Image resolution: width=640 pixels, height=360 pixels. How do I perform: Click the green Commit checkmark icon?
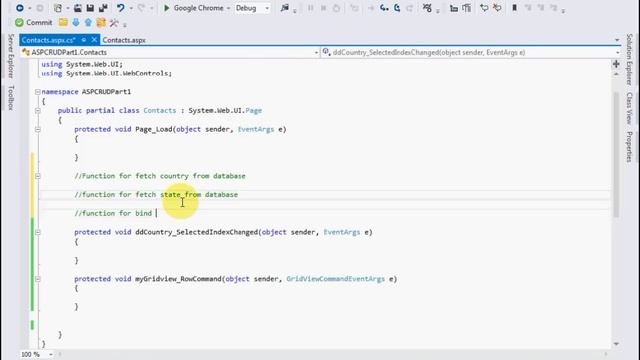pyautogui.click(x=19, y=22)
